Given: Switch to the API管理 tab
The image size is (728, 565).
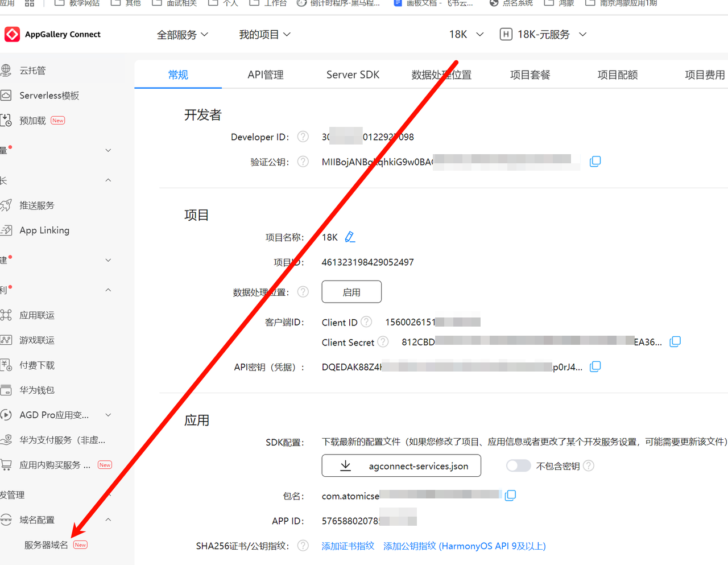Looking at the screenshot, I should (265, 75).
